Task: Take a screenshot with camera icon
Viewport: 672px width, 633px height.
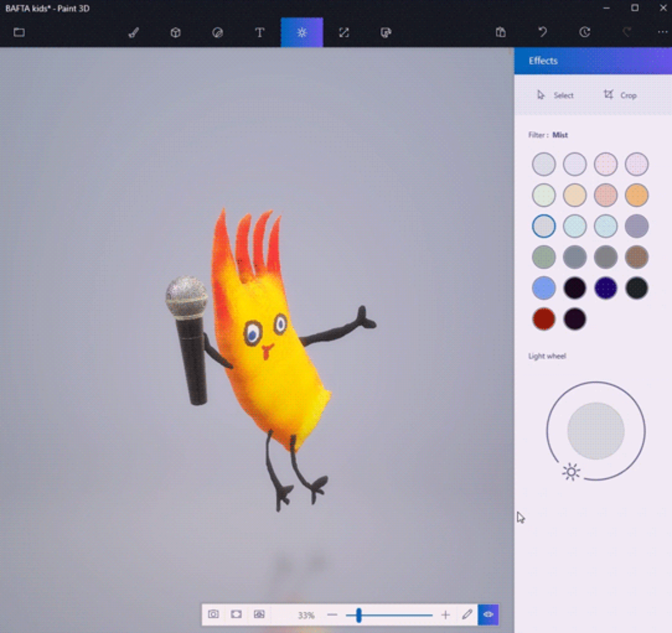Action: pos(213,615)
